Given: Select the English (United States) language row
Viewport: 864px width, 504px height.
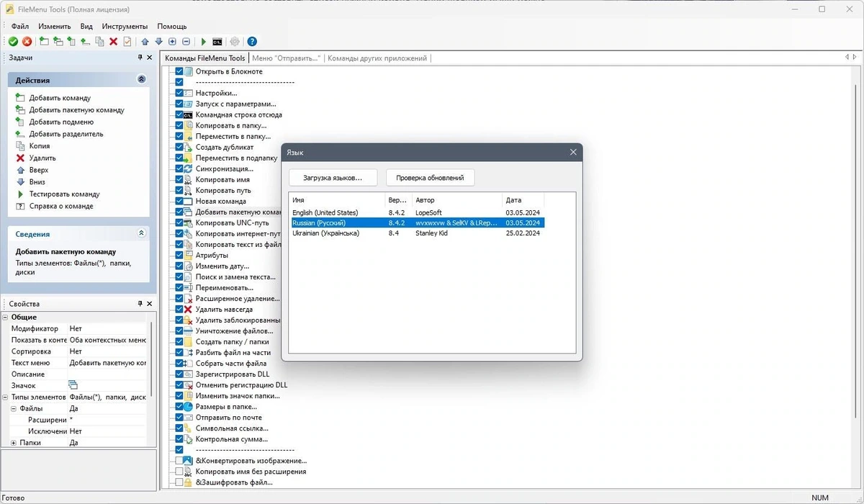Looking at the screenshot, I should (x=417, y=212).
